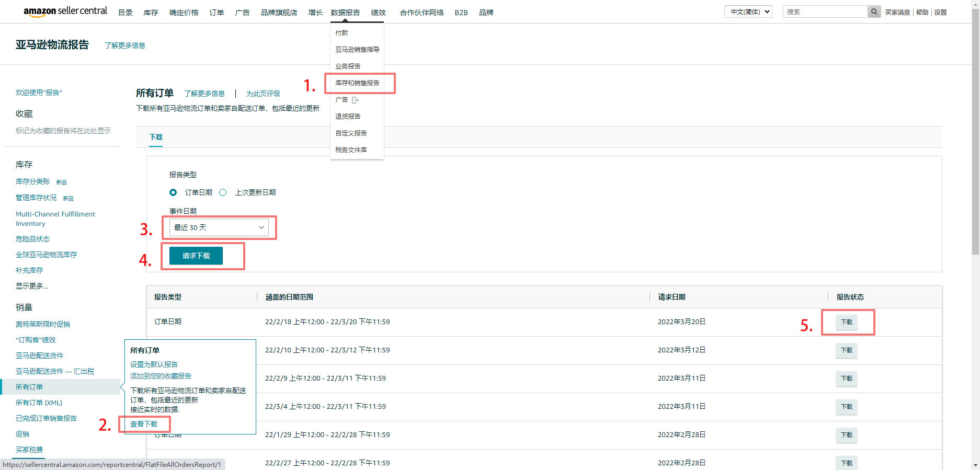Open 全球亚马逊物流库存 sidebar report
Screen dimensions: 980x470
click(46, 255)
